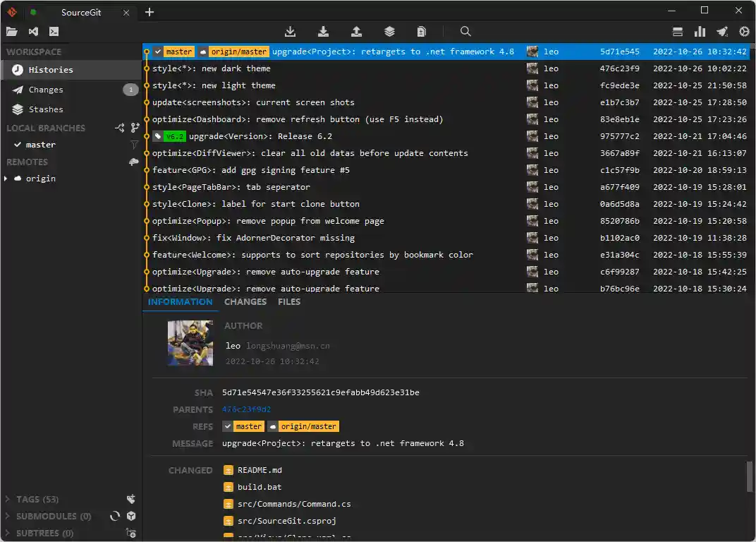Click the add-tag icon on the TAGS row
Image resolution: width=756 pixels, height=542 pixels.
[131, 499]
